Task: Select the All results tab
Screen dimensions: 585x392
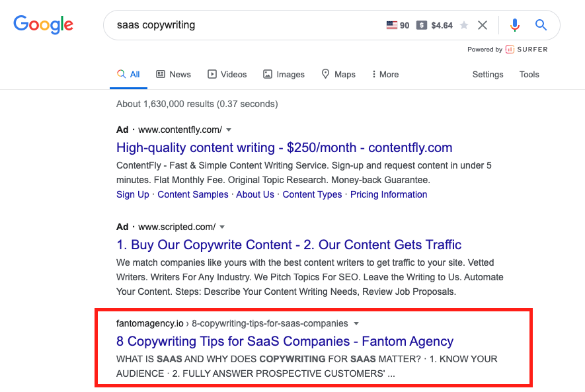Action: pos(128,74)
